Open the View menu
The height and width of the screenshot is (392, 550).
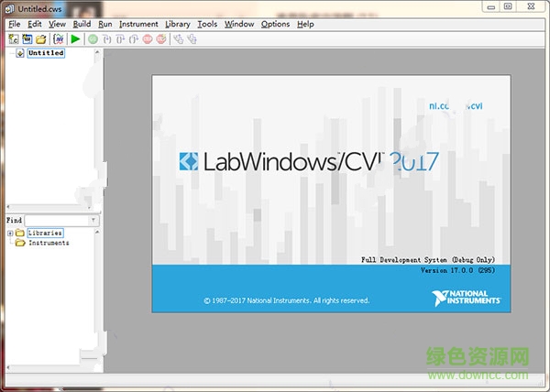pos(57,24)
